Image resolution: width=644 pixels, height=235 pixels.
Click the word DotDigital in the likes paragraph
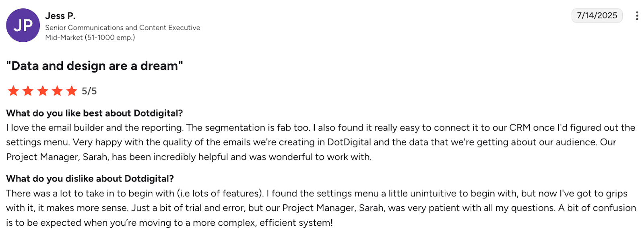349,142
